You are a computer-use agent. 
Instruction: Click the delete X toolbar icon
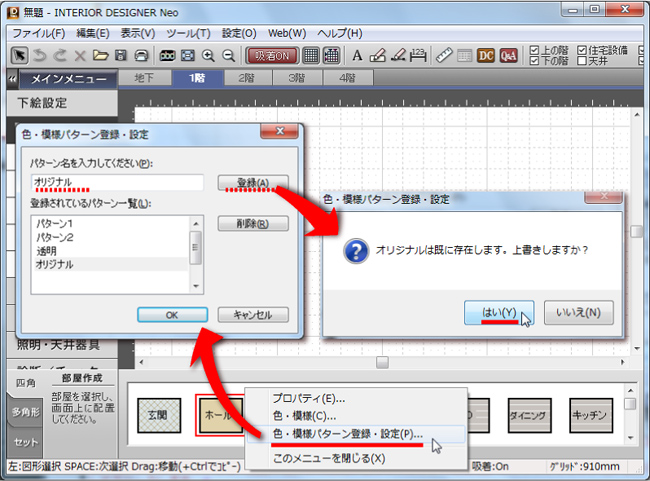80,56
